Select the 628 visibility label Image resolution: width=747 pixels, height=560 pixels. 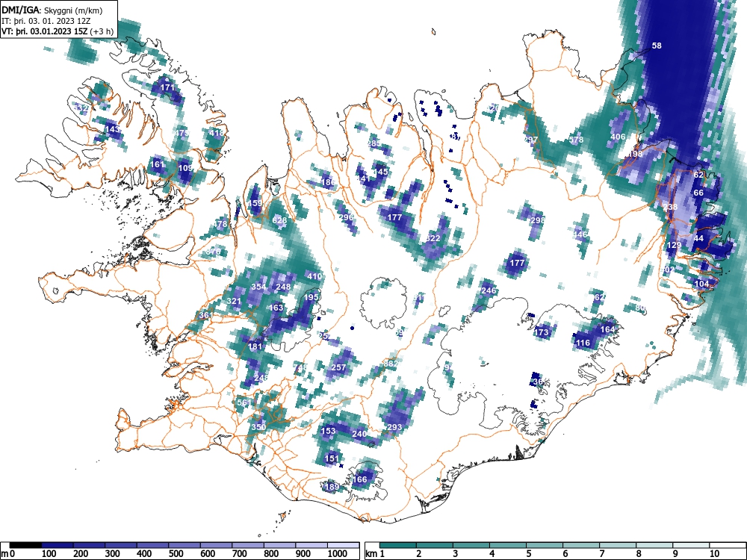[x=279, y=220]
